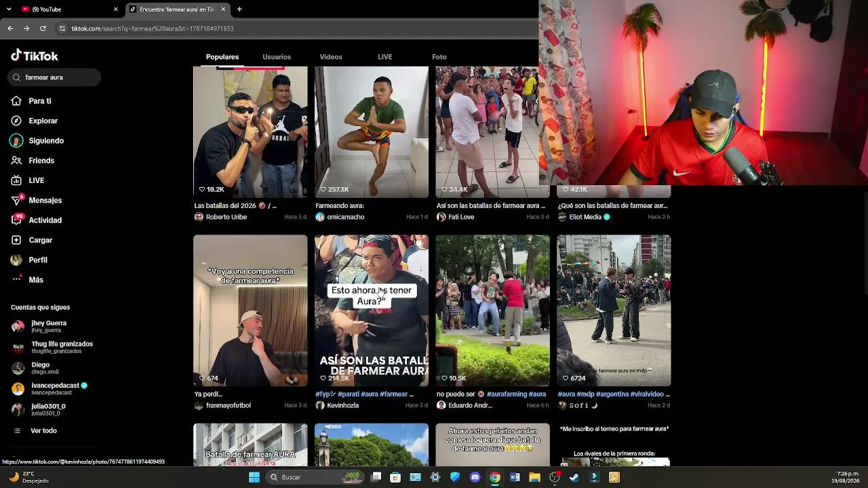Screen dimensions: 868x488
Task: Open the Para ti feed
Action: [x=31, y=101]
